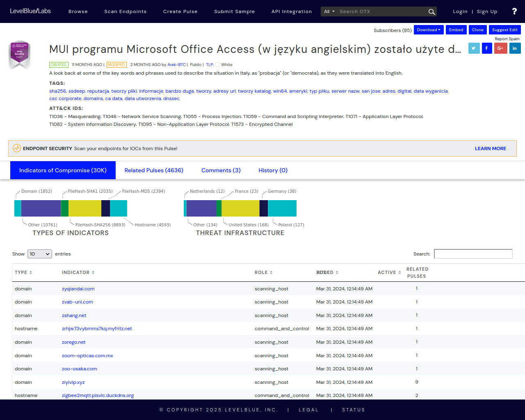Click the purple Domain segment in indicators chart

coord(41,208)
